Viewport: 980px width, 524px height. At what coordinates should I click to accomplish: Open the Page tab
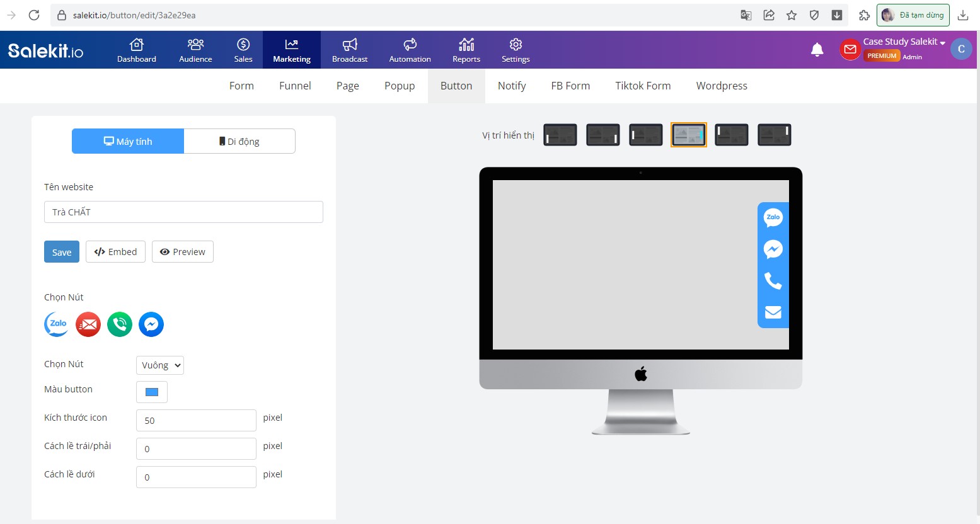348,86
